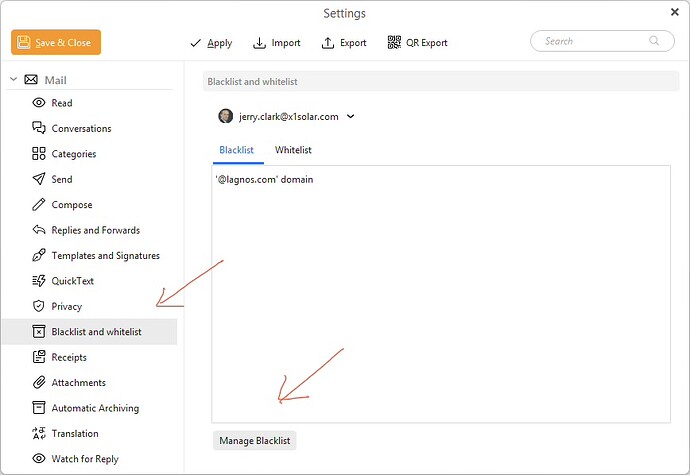Click into the settings Search field
The width and height of the screenshot is (690, 475).
click(592, 41)
